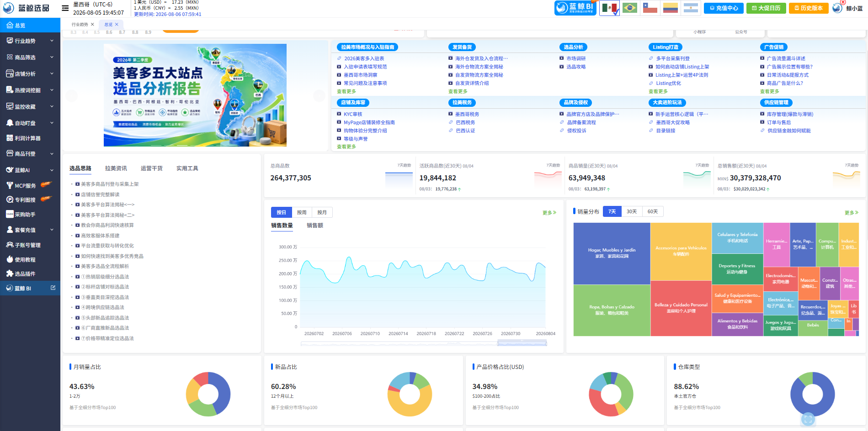868x431 pixels.
Task: Click the 大促日历 button
Action: 766,8
